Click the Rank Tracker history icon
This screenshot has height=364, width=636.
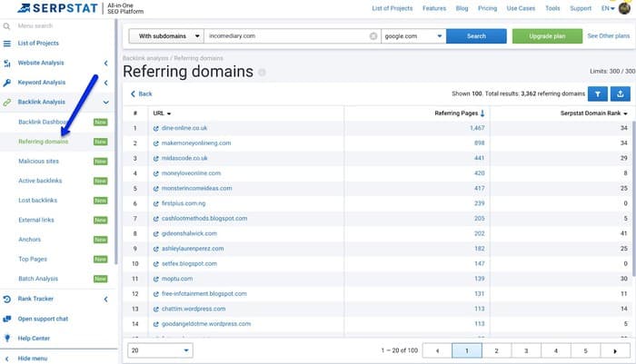(x=7, y=300)
